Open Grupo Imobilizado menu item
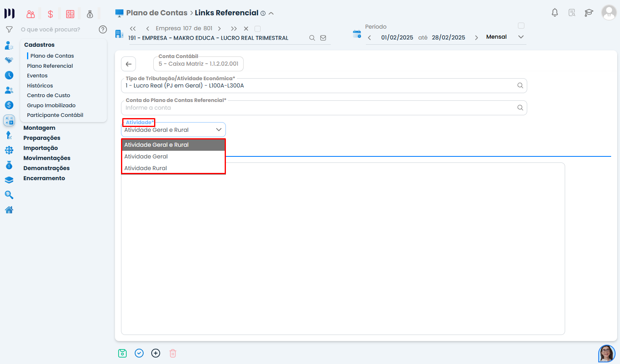Screen dimensions: 620x364 click(x=51, y=105)
